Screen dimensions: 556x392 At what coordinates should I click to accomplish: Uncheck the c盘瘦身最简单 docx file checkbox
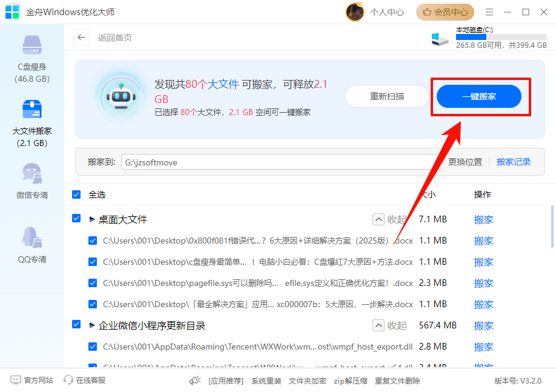click(x=93, y=262)
